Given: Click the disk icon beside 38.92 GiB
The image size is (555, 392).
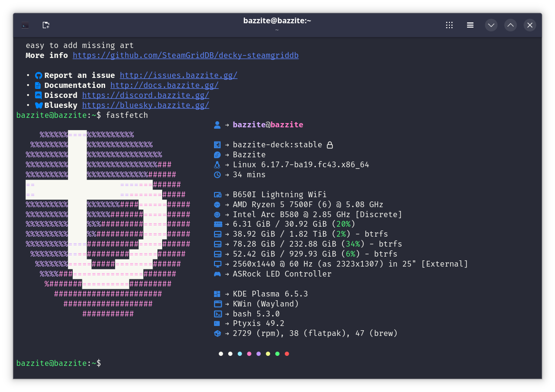Looking at the screenshot, I should 218,234.
